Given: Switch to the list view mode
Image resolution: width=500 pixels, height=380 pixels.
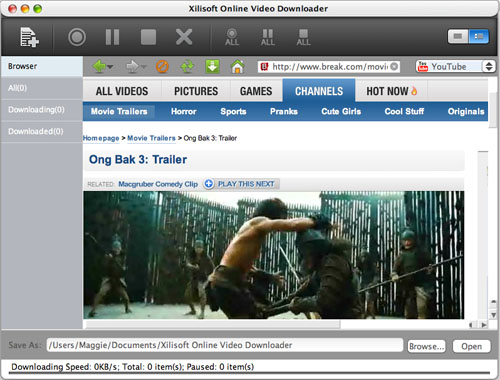Looking at the screenshot, I should click(479, 36).
